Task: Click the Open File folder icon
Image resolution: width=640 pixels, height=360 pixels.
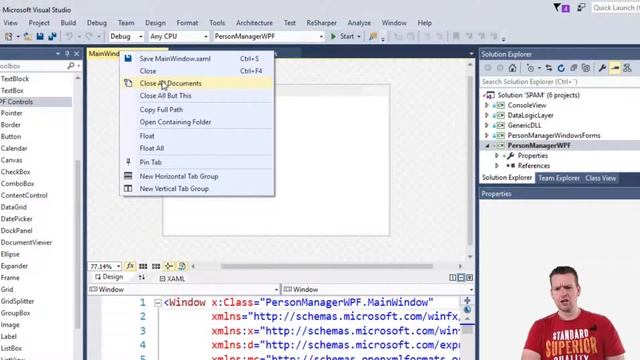Action: click(28, 36)
